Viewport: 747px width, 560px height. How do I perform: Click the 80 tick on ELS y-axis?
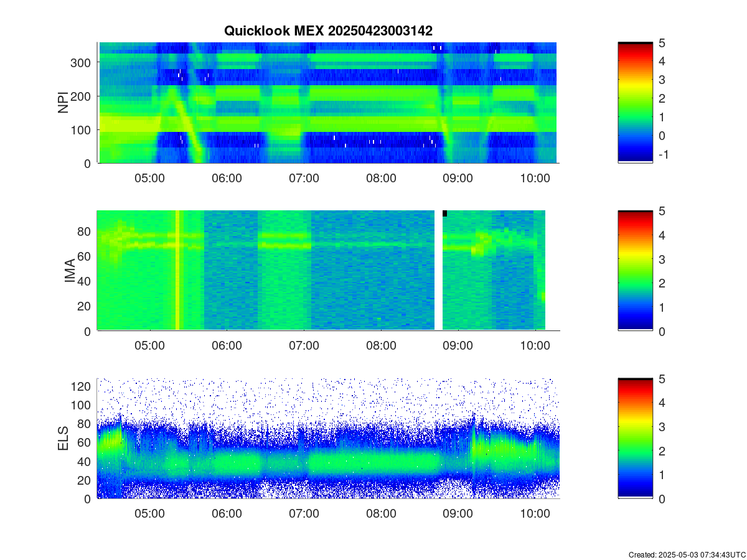[85, 424]
